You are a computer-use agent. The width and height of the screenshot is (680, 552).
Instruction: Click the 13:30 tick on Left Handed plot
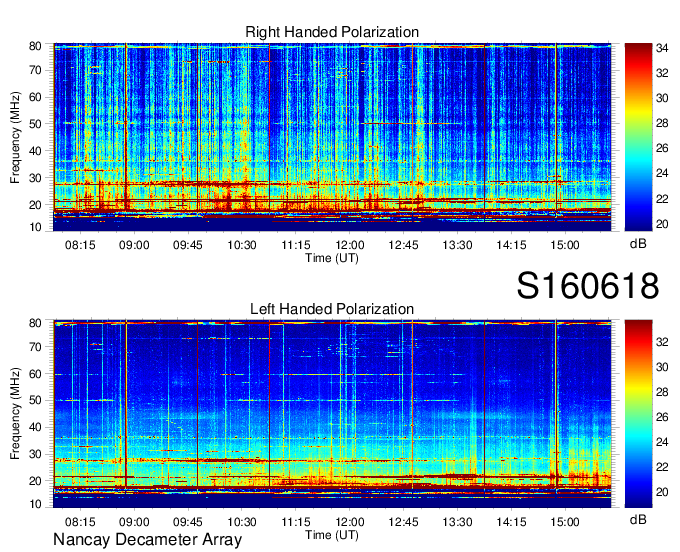click(457, 522)
